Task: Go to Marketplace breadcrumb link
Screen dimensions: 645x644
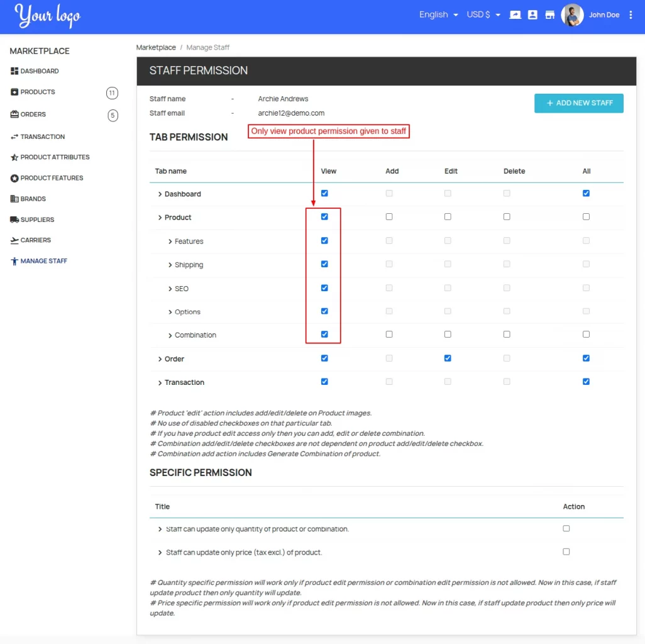Action: (x=156, y=47)
